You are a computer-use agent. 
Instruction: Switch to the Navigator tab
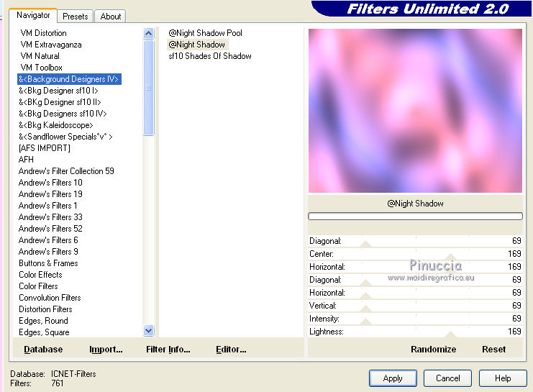coord(33,15)
